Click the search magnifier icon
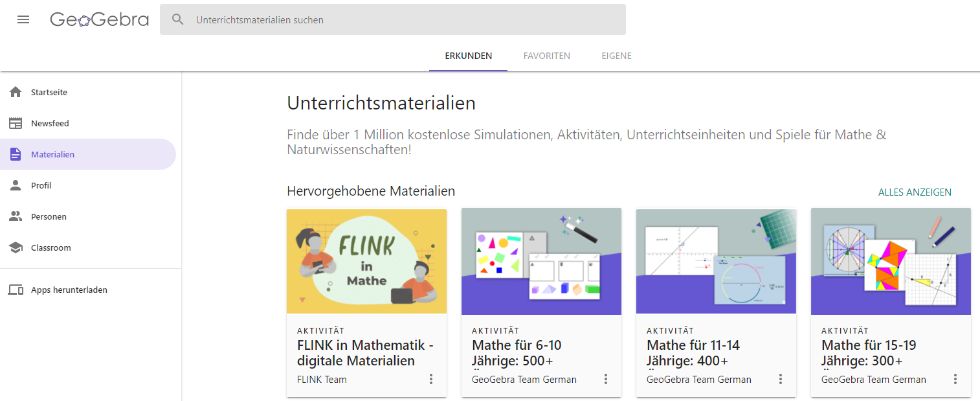Image resolution: width=980 pixels, height=401 pixels. [178, 19]
